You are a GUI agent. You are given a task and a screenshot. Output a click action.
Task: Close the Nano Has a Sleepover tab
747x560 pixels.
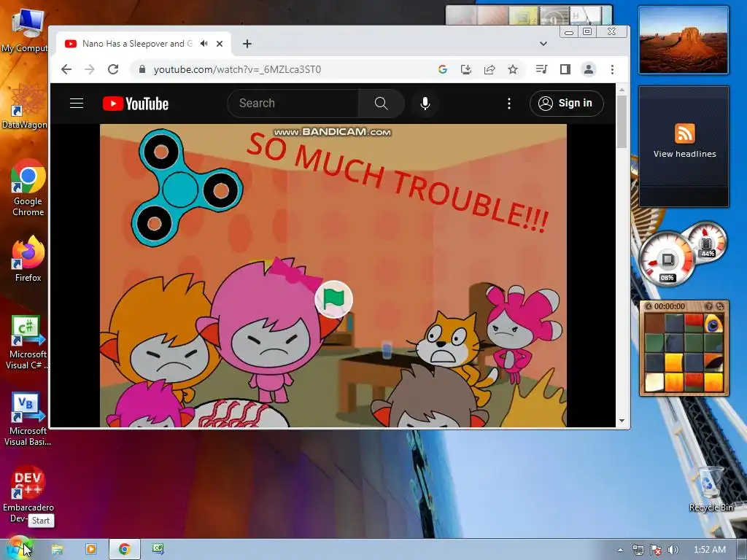tap(220, 44)
